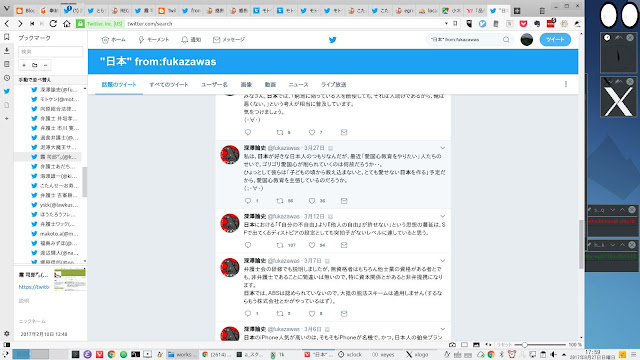The width and height of the screenshot is (640, 360).
Task: Click the page vertical scrollbar
Action: (581, 245)
